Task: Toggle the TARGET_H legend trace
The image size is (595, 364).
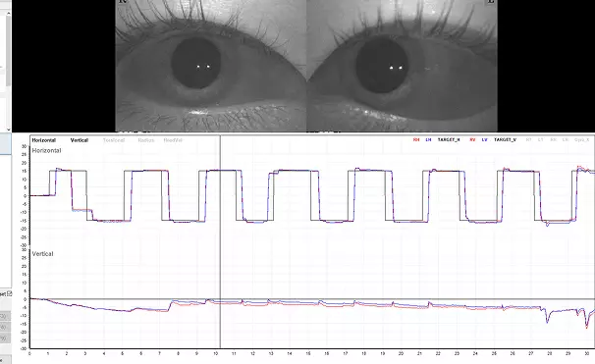Action: [449, 140]
